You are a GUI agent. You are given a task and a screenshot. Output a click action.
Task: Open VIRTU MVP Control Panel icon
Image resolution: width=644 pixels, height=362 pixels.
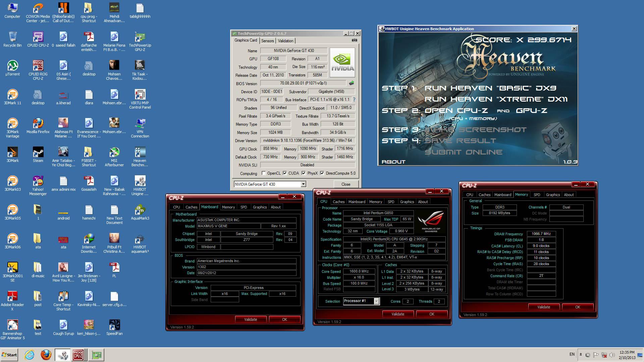(140, 99)
